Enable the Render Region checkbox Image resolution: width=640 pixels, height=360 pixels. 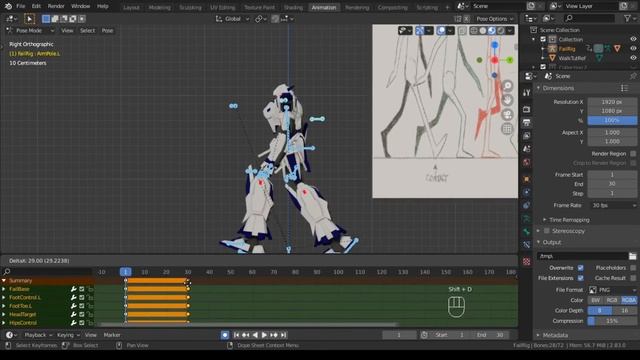click(633, 154)
